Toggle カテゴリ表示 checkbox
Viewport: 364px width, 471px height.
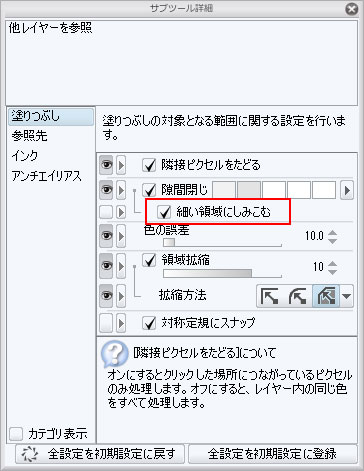[16, 434]
